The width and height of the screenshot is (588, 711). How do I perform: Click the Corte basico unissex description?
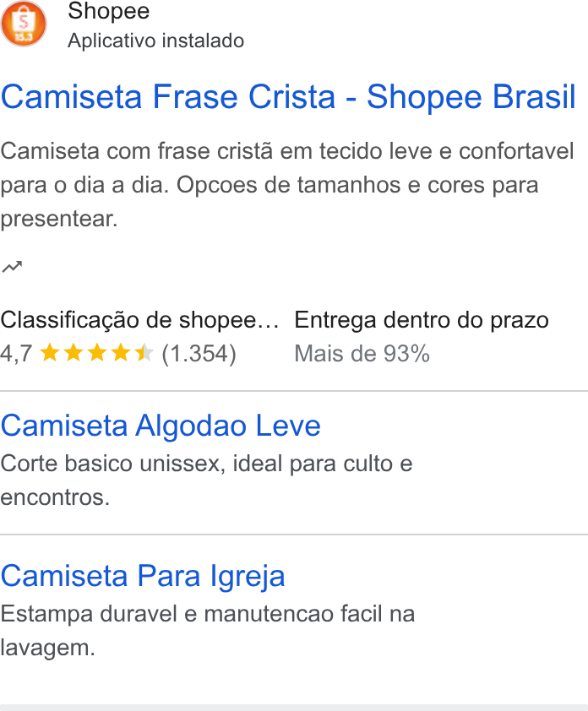206,480
